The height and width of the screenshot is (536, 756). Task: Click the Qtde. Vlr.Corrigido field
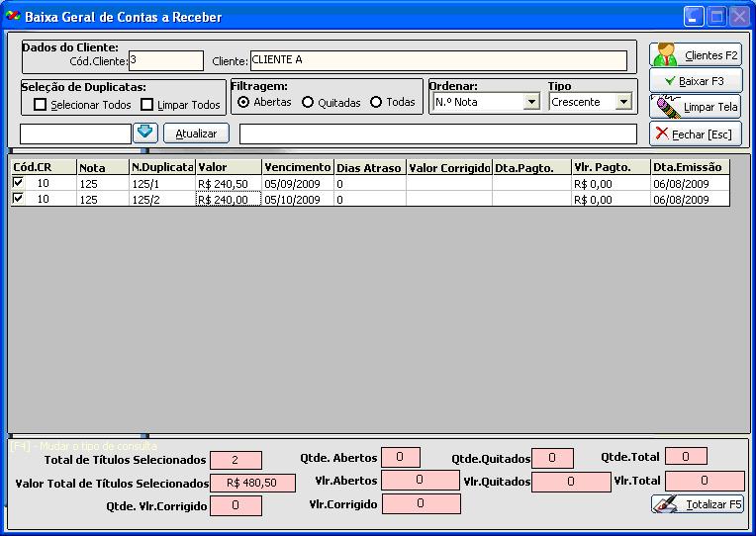pos(236,505)
